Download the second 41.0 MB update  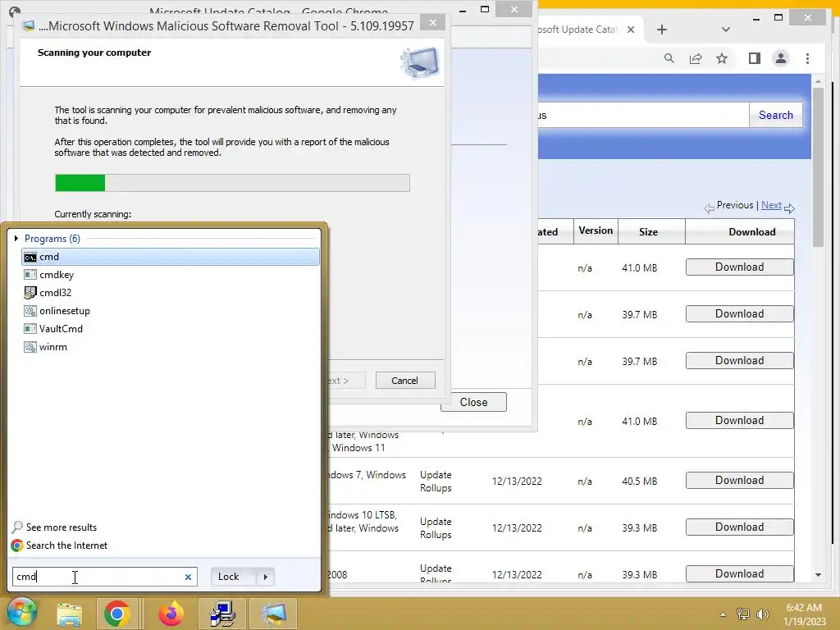pyautogui.click(x=740, y=421)
